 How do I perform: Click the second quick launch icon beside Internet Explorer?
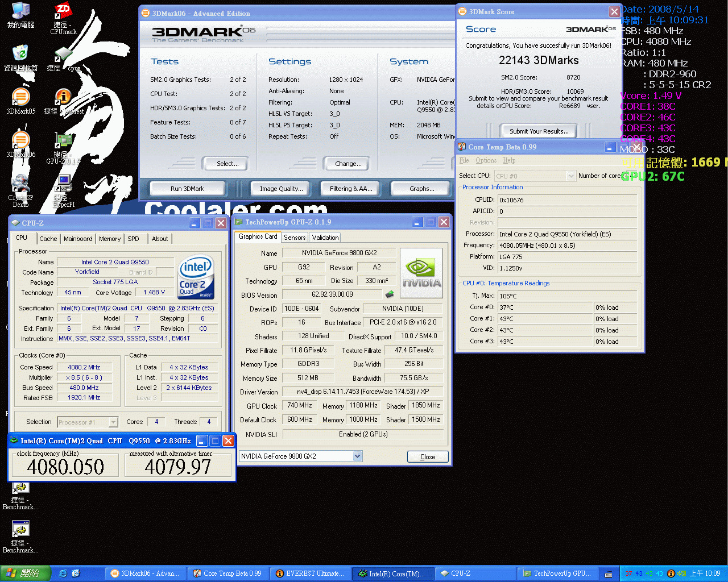click(76, 573)
